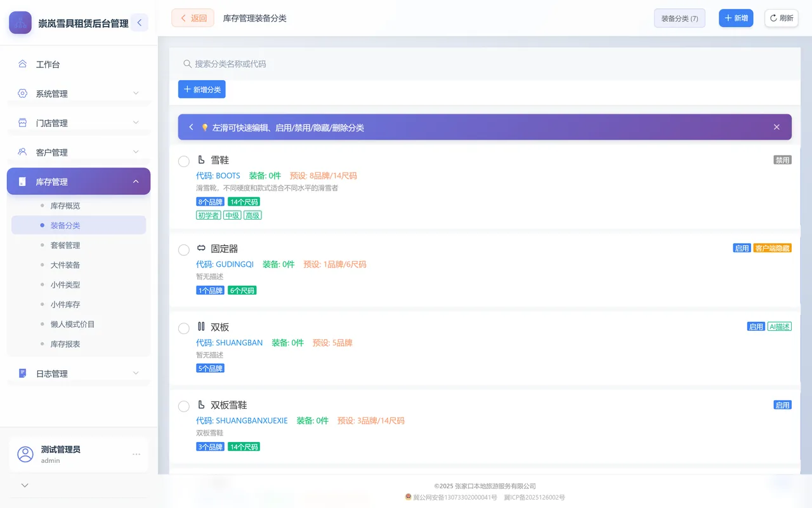Click the 库存管理 box icon

[23, 182]
